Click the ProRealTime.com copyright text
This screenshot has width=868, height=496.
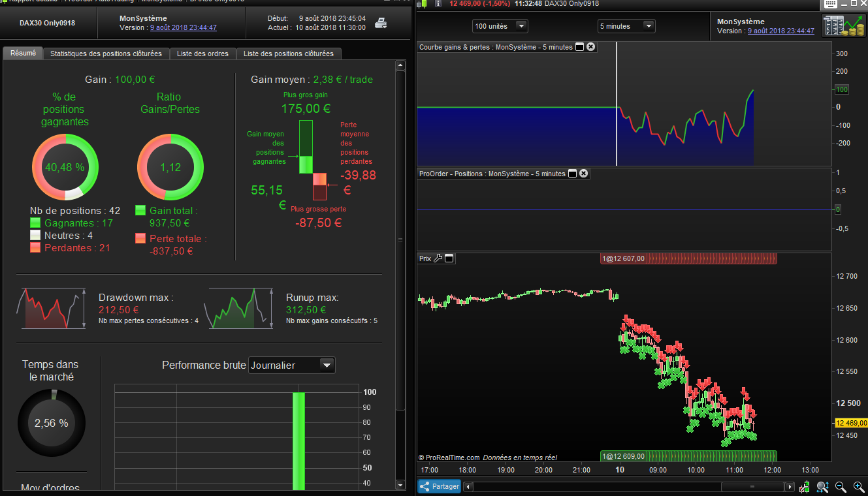point(449,457)
